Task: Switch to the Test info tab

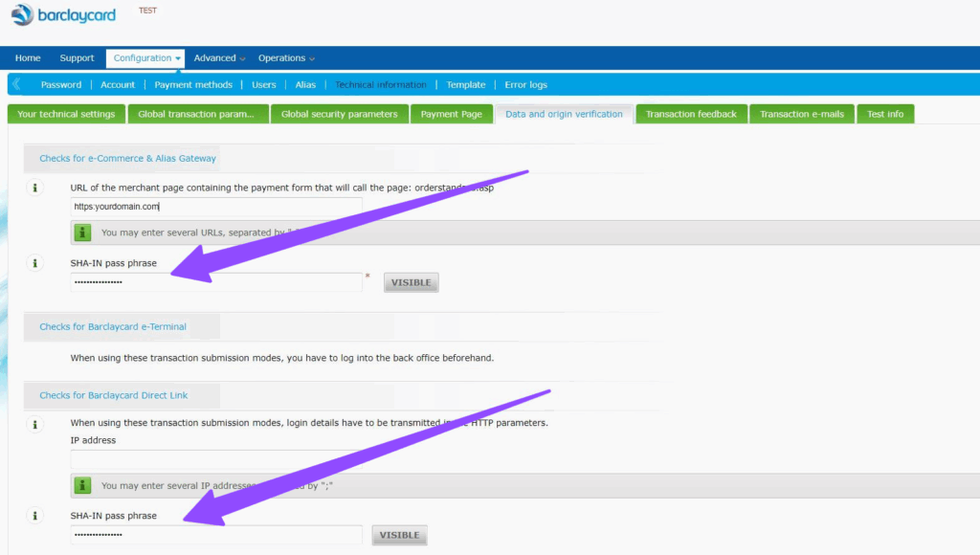Action: 885,114
